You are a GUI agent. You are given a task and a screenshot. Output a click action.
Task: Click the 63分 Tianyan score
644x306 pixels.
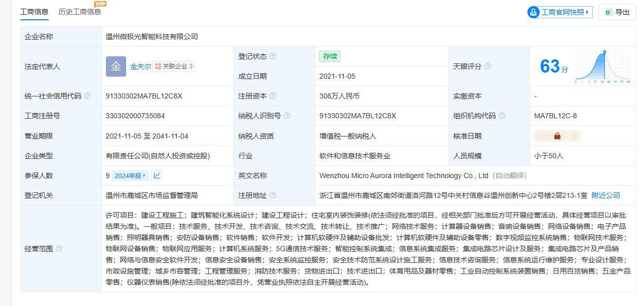click(x=554, y=66)
